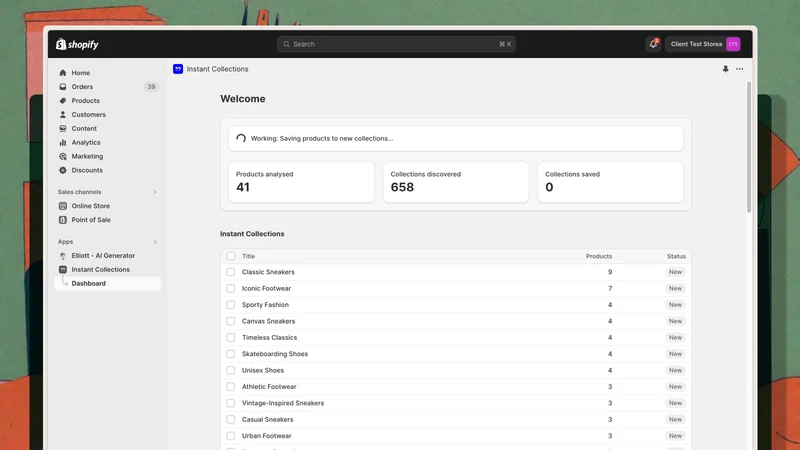Check the Skateboarding Shoes row checkbox
The height and width of the screenshot is (450, 800).
pos(231,354)
